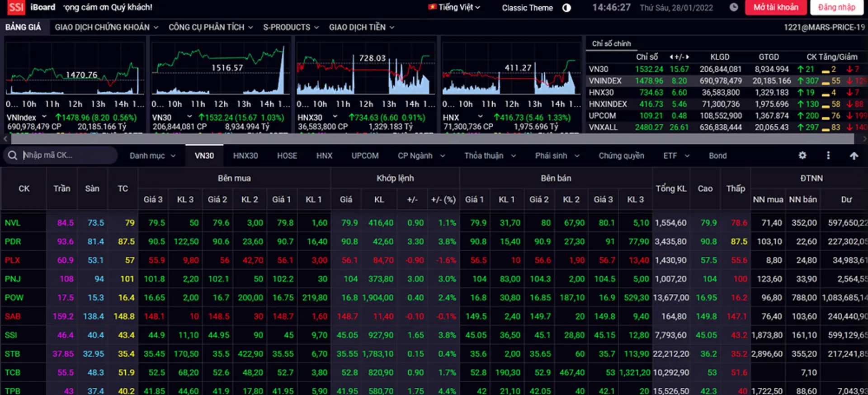Expand Giao dịch chứng khoán menu
The width and height of the screenshot is (868, 395).
[x=107, y=27]
